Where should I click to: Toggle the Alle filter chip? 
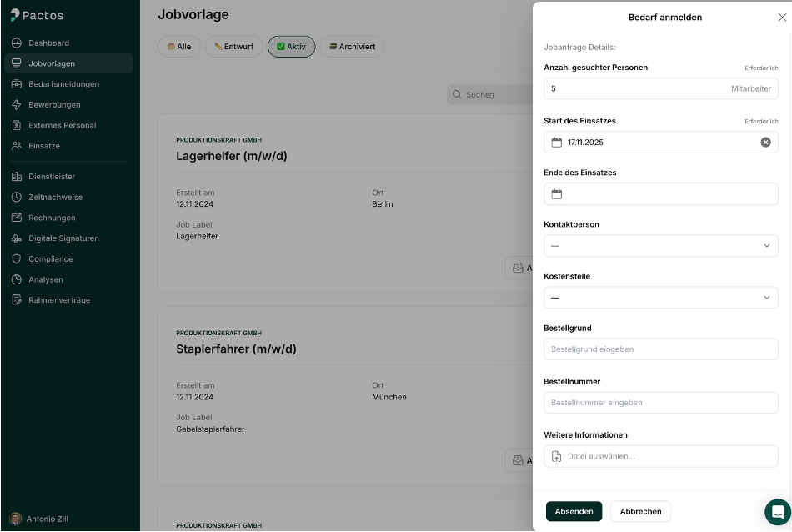coord(178,47)
